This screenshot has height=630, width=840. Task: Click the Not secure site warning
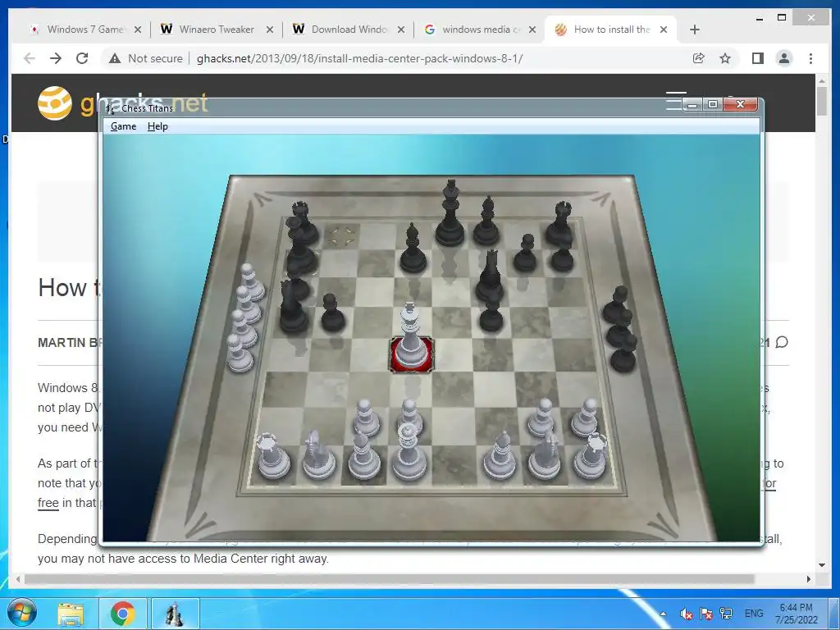(x=146, y=58)
